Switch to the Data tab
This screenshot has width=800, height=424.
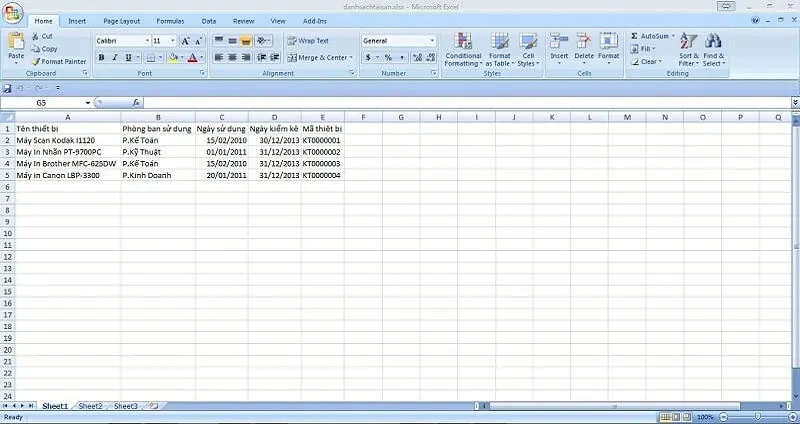[x=209, y=21]
